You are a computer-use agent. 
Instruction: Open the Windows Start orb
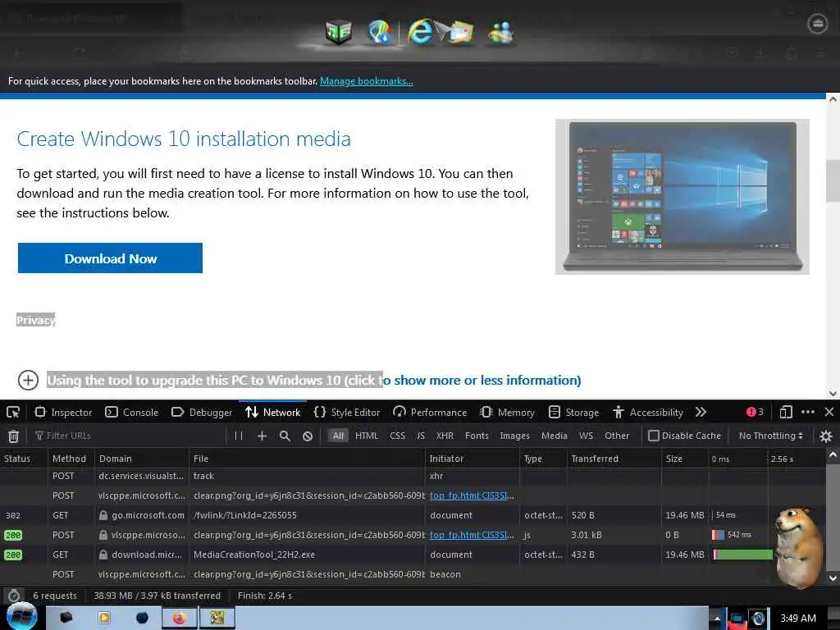click(x=21, y=616)
